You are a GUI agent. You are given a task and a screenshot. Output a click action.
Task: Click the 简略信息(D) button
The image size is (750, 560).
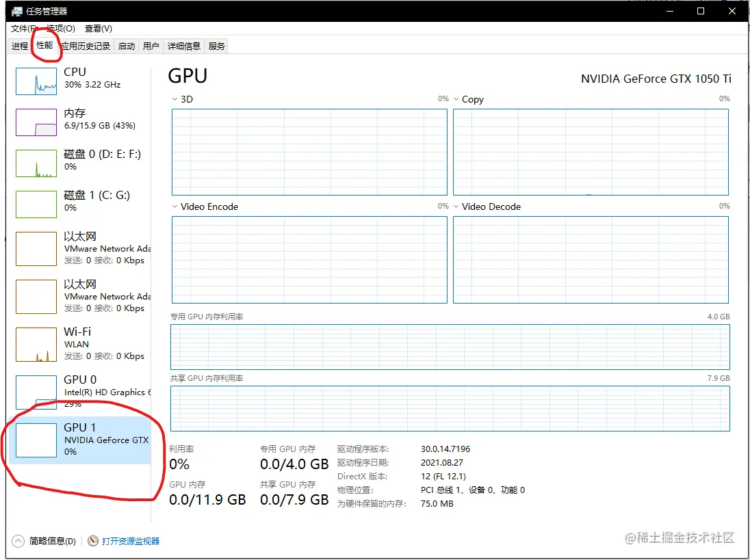[53, 541]
